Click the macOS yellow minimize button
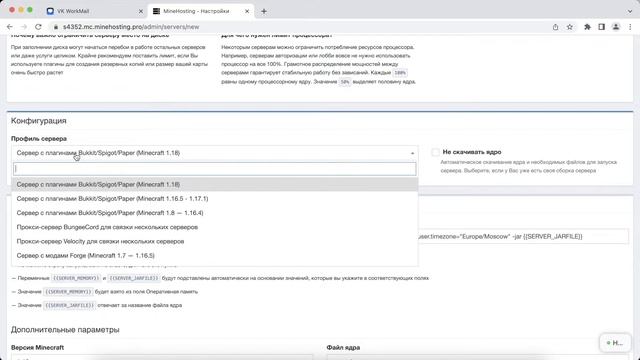 pos(21,10)
